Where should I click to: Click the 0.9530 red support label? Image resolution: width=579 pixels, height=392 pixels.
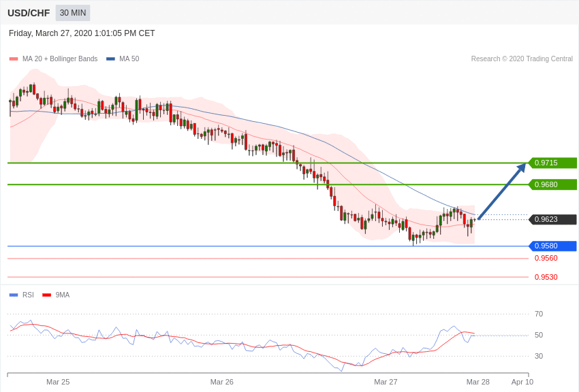coord(546,277)
